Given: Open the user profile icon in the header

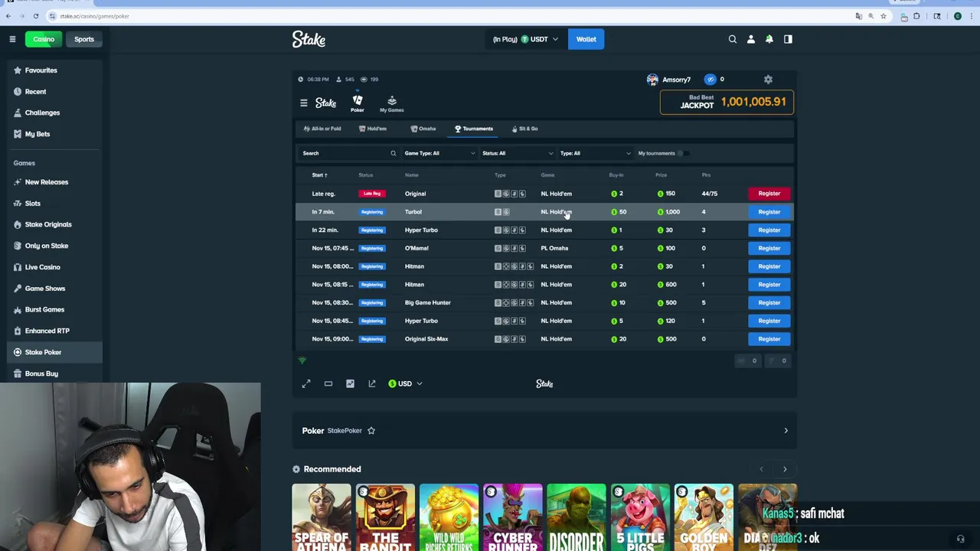Looking at the screenshot, I should [751, 39].
